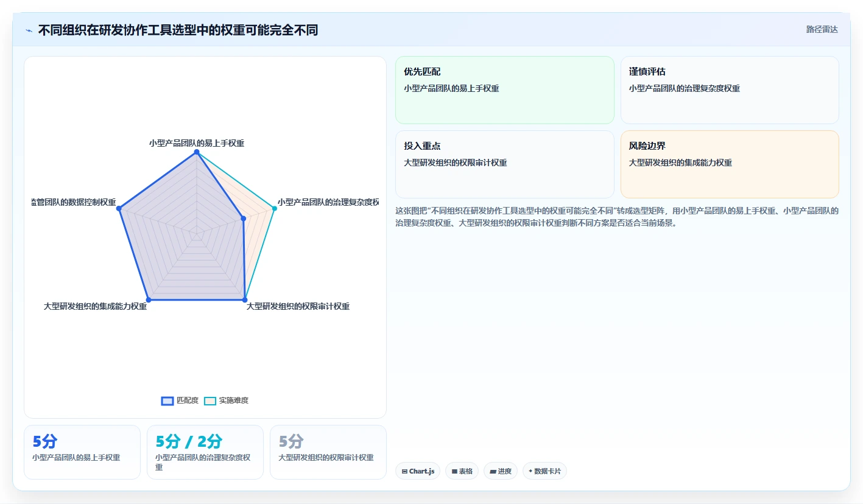The image size is (863, 504).
Task: Toggle the 匹配度 legend swatch
Action: [167, 401]
